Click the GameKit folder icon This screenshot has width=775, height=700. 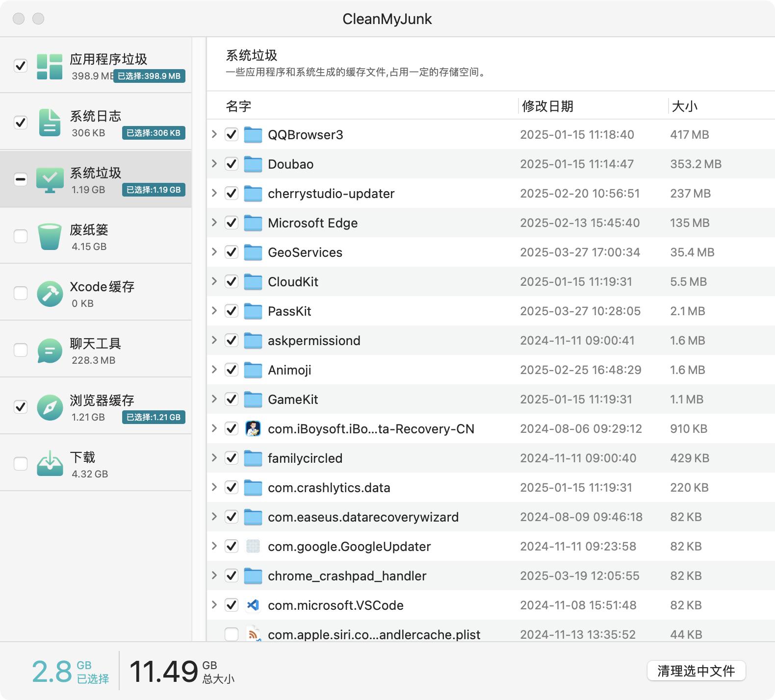point(253,399)
